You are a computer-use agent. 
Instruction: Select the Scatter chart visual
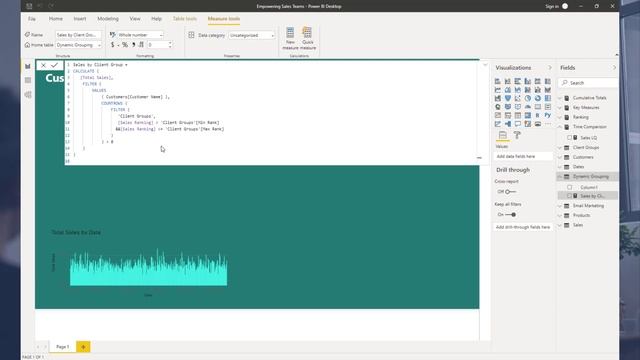pos(518,98)
